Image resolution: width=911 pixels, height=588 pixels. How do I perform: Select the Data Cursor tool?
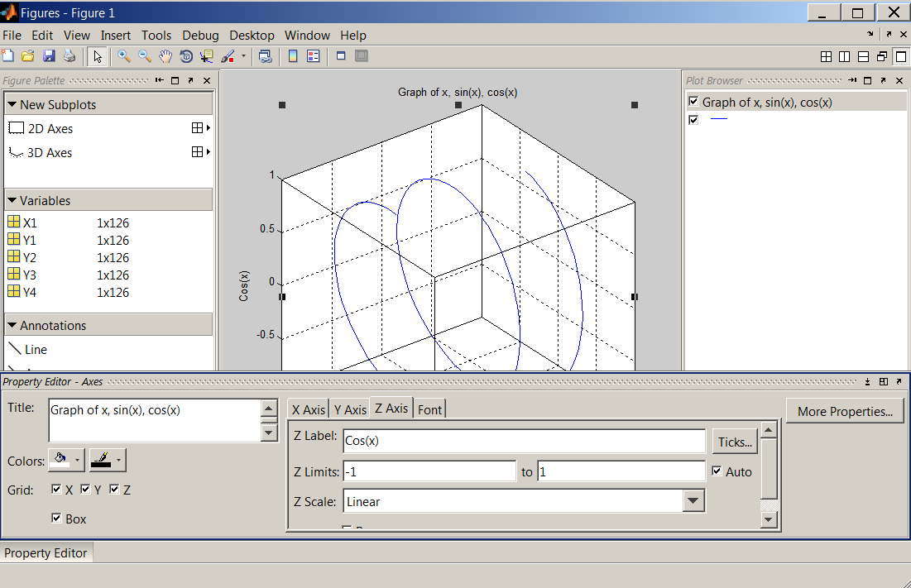click(206, 56)
